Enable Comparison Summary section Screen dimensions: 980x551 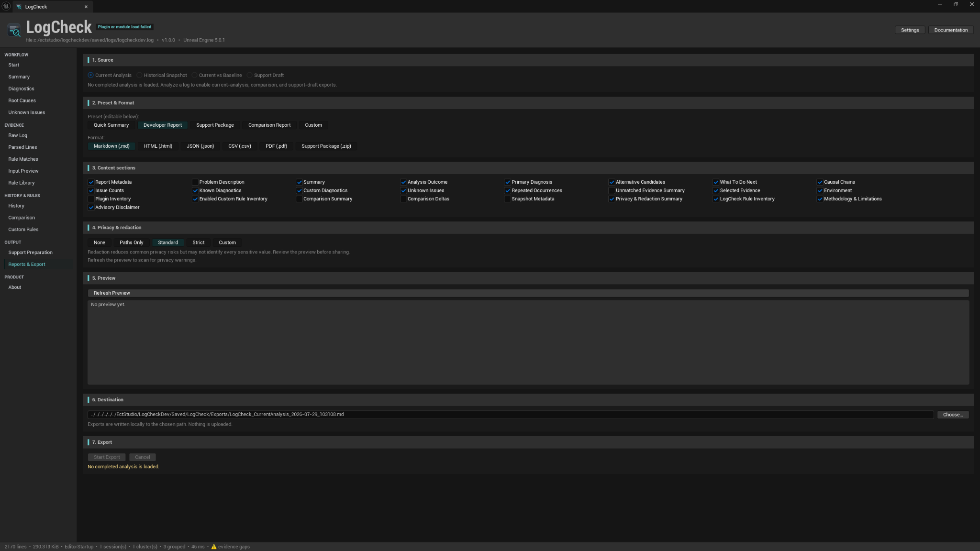click(x=299, y=199)
